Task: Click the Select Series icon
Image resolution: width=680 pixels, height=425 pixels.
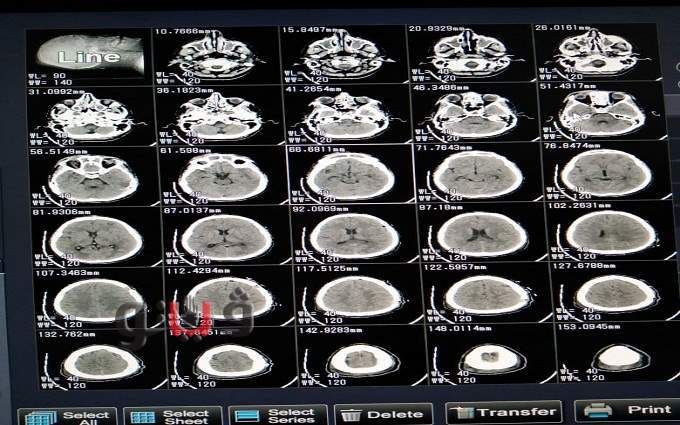Action: tap(247, 416)
